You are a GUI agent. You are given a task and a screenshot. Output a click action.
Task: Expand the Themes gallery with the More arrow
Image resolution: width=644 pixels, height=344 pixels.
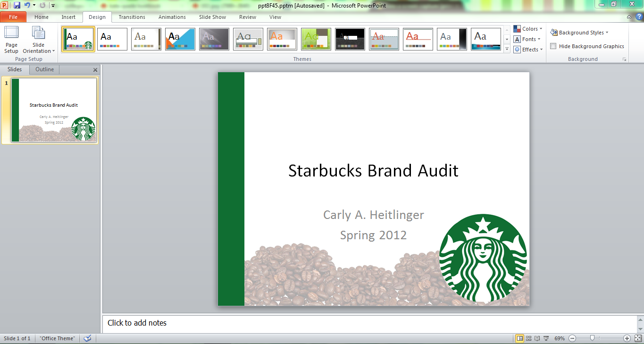click(x=507, y=49)
